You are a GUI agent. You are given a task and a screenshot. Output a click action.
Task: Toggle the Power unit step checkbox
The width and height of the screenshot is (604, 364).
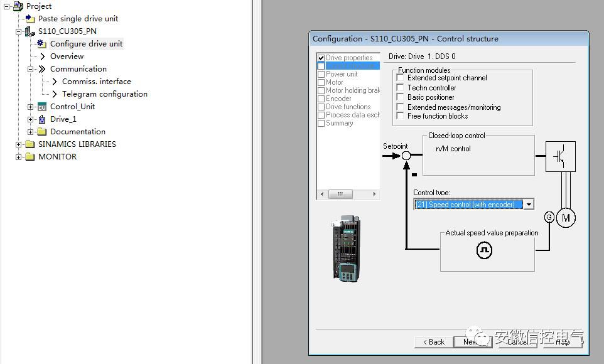tap(321, 74)
